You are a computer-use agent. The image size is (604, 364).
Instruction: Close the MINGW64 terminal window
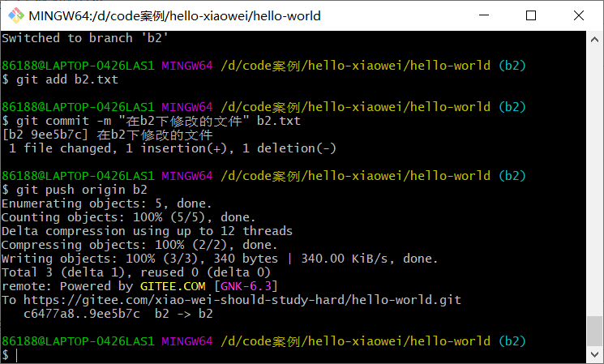579,15
